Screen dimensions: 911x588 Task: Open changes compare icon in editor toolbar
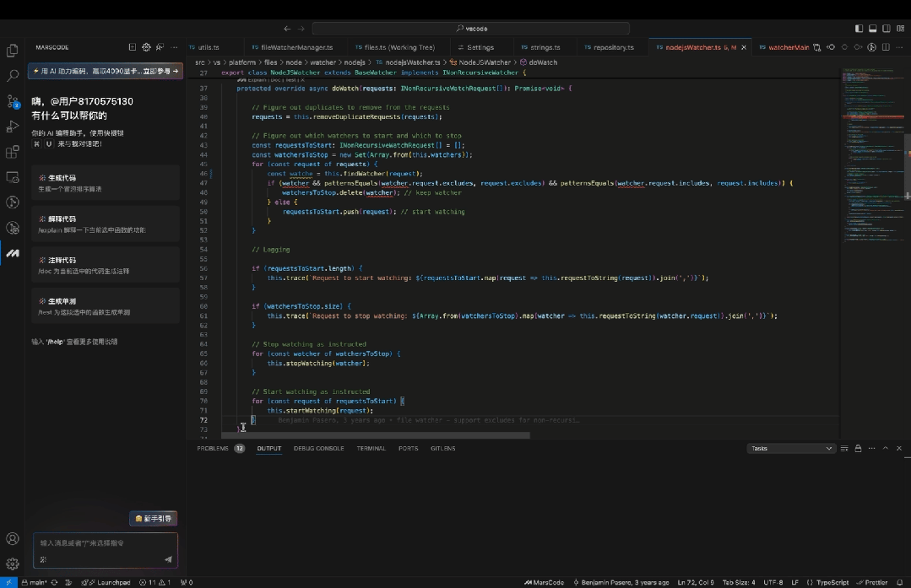coord(817,47)
